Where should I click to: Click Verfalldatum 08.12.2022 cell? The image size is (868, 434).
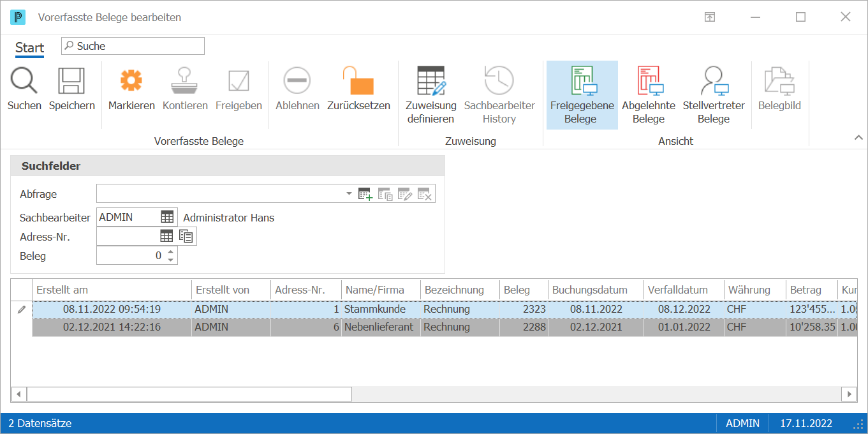[684, 309]
